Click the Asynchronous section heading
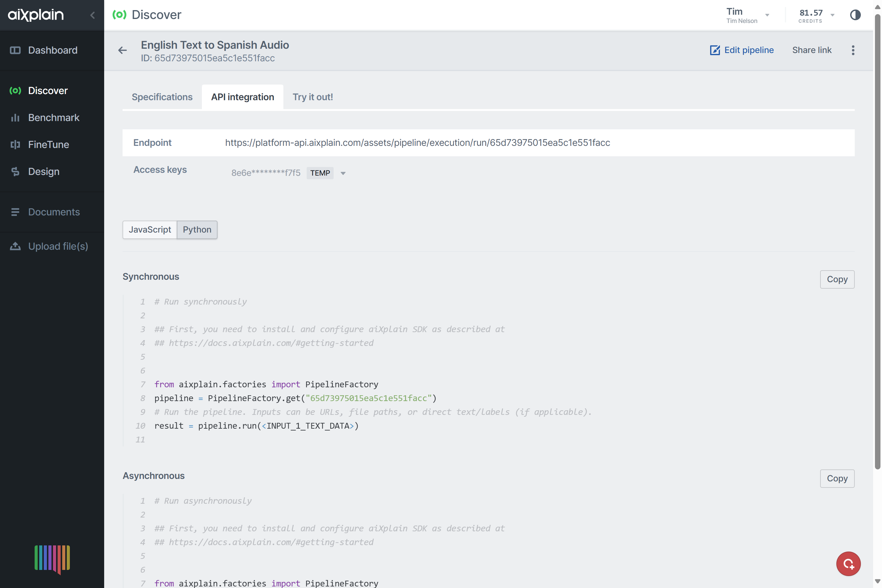The width and height of the screenshot is (882, 588). click(153, 476)
